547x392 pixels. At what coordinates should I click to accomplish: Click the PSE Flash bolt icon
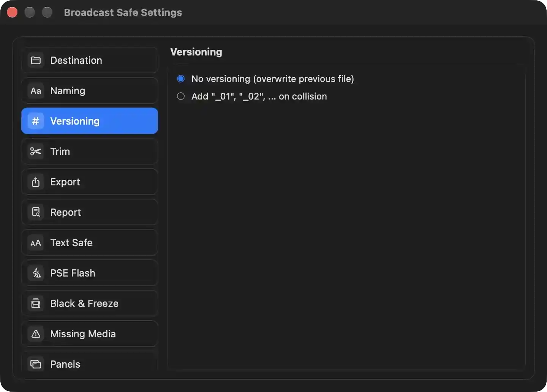36,273
